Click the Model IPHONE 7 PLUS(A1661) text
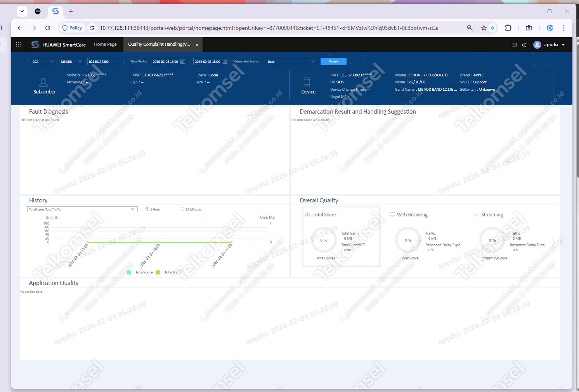 pos(421,75)
